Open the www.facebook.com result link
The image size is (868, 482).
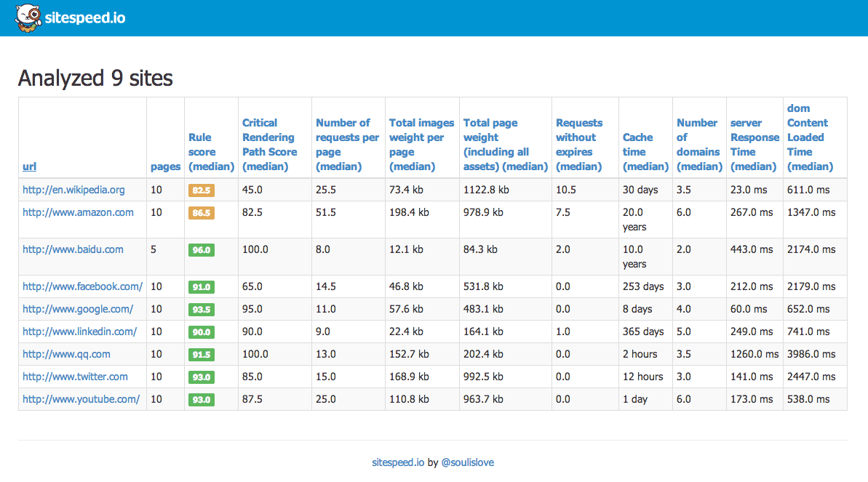click(x=82, y=286)
